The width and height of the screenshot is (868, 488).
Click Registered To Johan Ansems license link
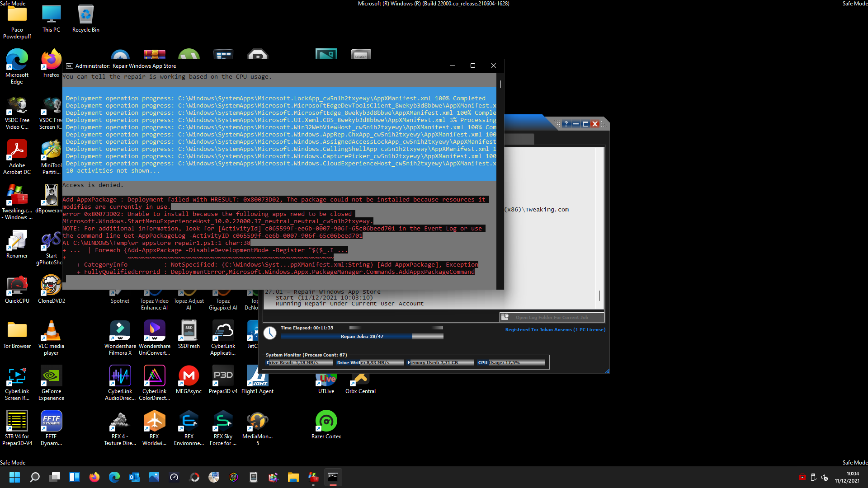click(555, 330)
